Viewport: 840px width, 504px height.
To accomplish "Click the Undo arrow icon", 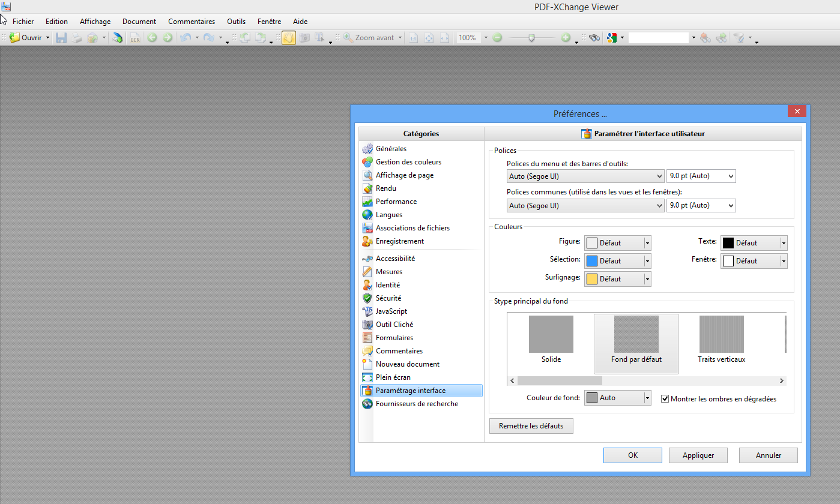I will click(186, 38).
